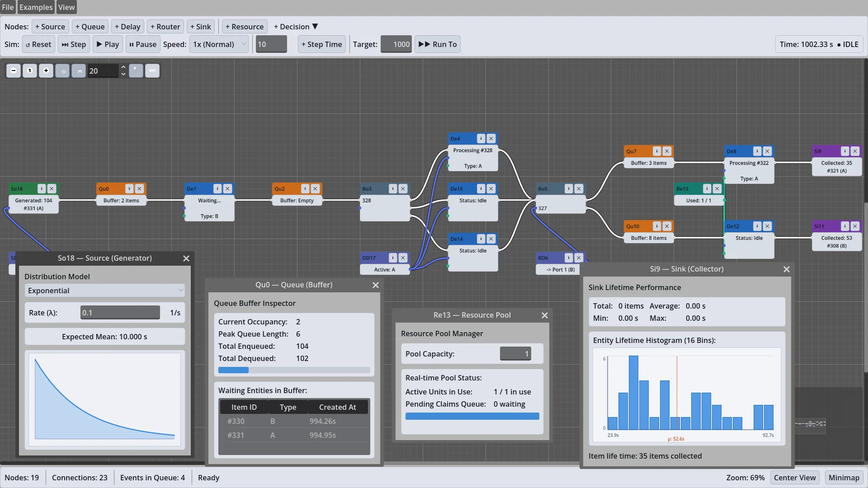Viewport: 868px width, 488px height.
Task: Show info for Qu7 queue node
Action: click(657, 151)
